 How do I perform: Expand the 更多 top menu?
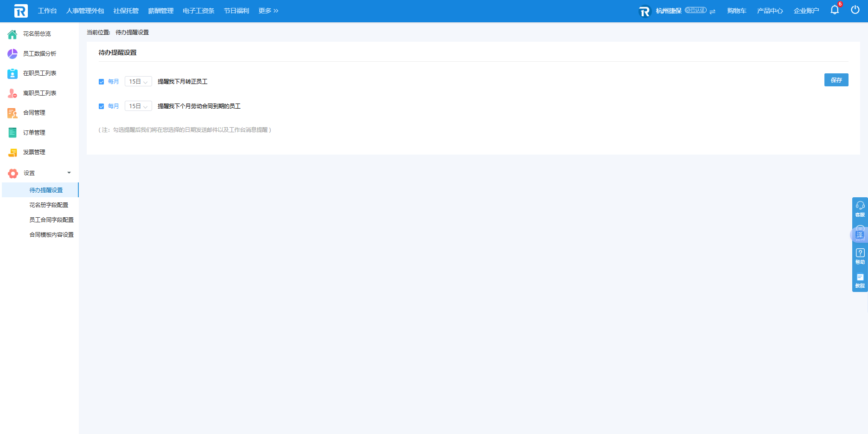coord(268,11)
